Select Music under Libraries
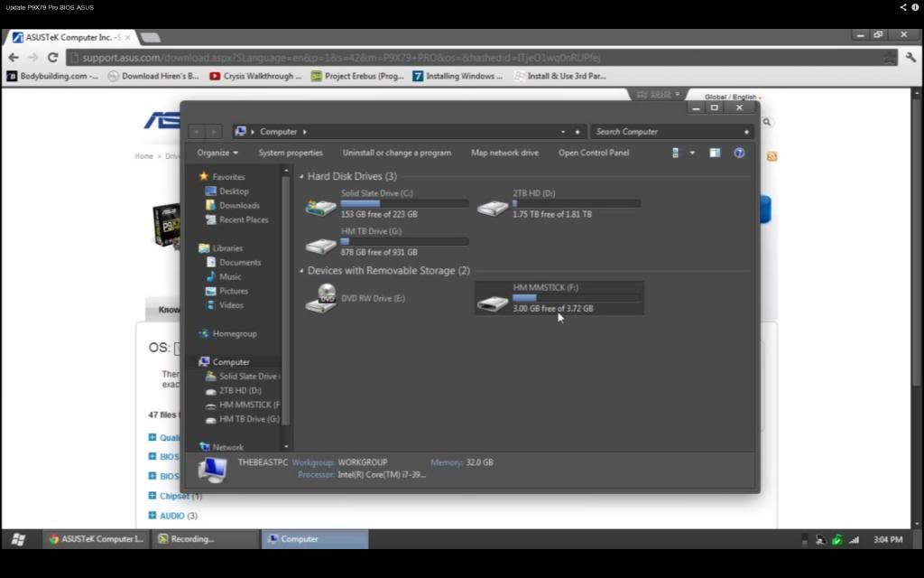The image size is (924, 578). coord(230,276)
